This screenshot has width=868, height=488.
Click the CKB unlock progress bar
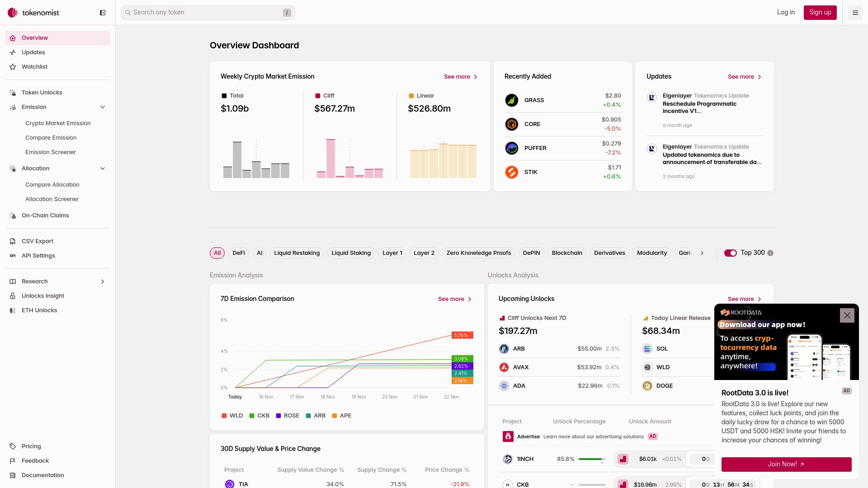pos(592,484)
